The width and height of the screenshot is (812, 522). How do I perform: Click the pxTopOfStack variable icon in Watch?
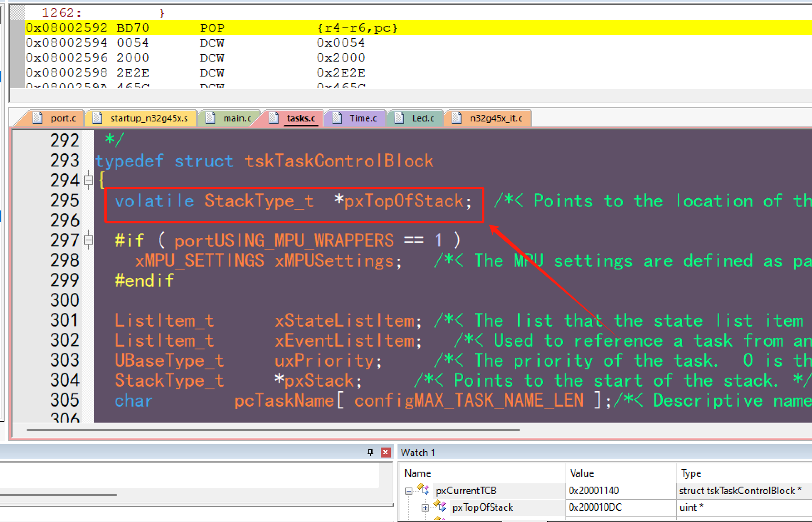coord(440,506)
